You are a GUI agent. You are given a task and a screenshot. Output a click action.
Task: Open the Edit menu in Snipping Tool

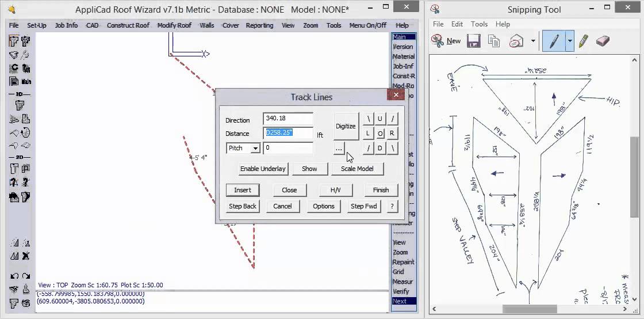(457, 24)
